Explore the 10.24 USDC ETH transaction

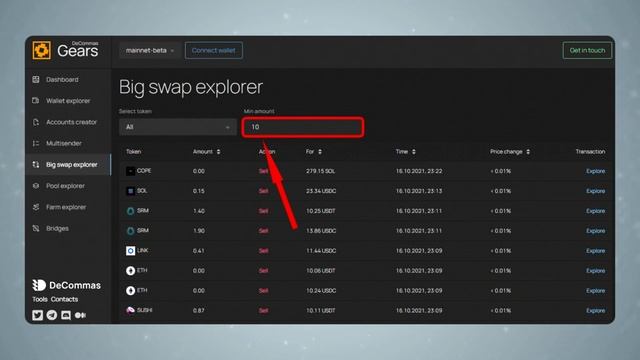[596, 291]
